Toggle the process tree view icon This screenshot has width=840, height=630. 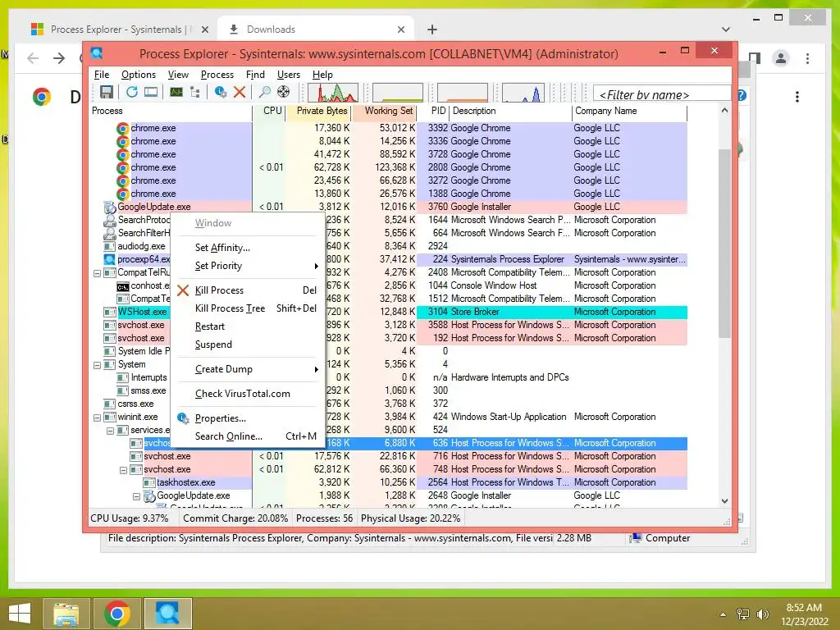(195, 92)
